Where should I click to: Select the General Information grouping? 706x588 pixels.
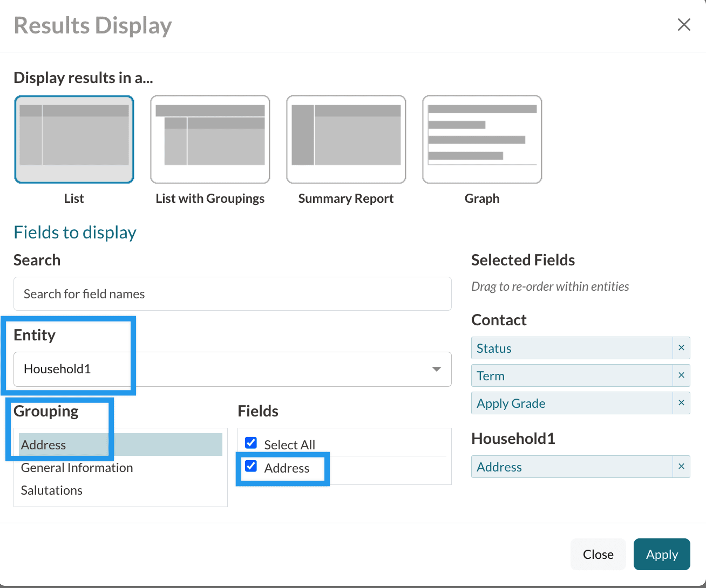point(77,468)
